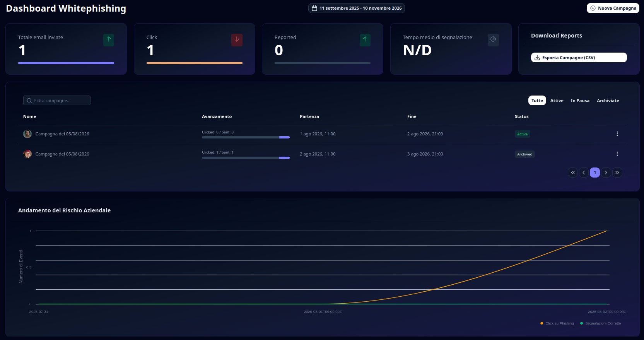
Task: Click the end date 2 ago 2026, 21:00
Action: [x=425, y=134]
